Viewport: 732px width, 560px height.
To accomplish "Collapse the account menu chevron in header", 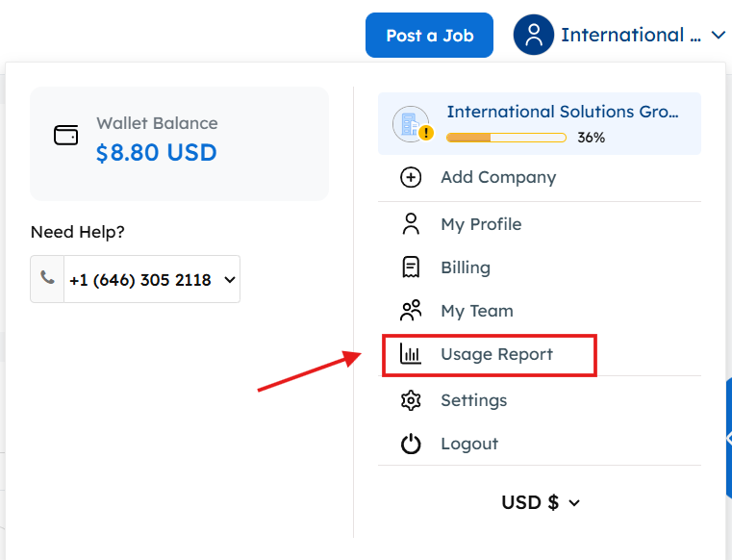I will (x=719, y=36).
